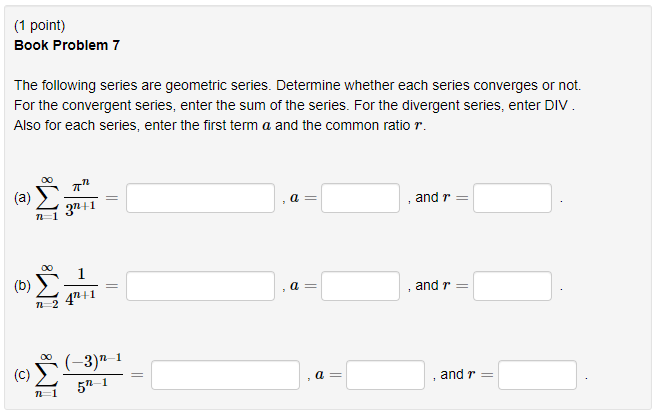Click the sum answer box for series (b)
The image size is (656, 415).
pos(200,286)
